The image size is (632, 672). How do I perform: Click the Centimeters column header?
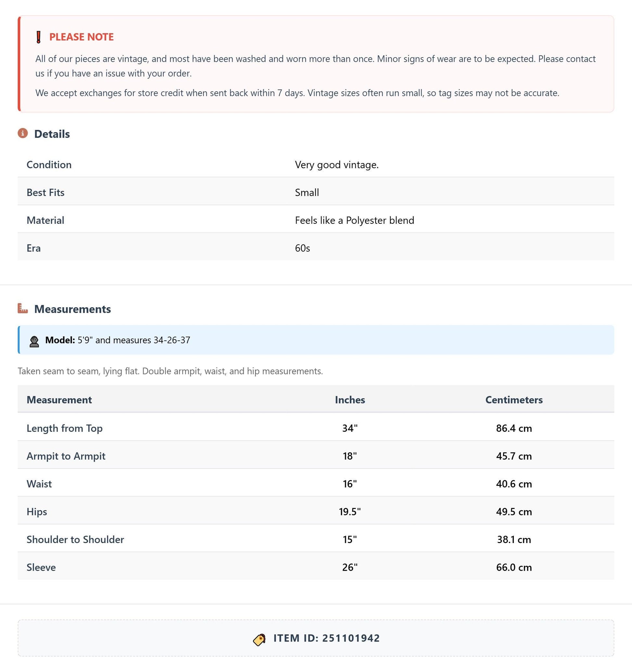point(514,399)
